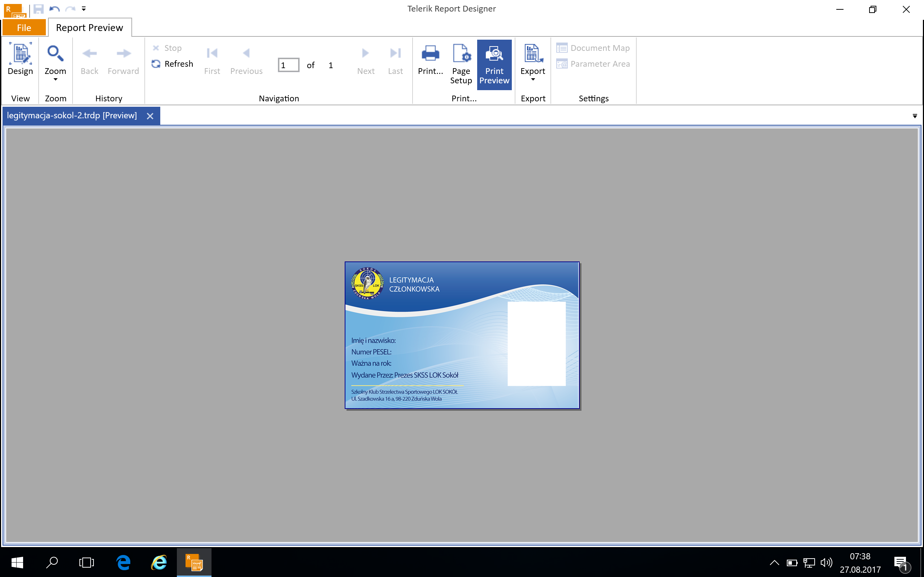Open the File menu
The width and height of the screenshot is (924, 577).
(x=24, y=28)
